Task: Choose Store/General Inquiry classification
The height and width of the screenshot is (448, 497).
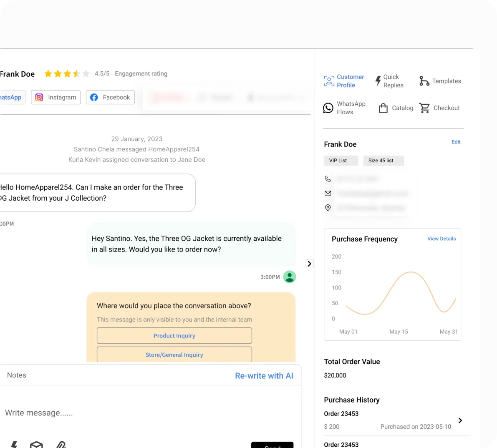Action: pos(174,355)
